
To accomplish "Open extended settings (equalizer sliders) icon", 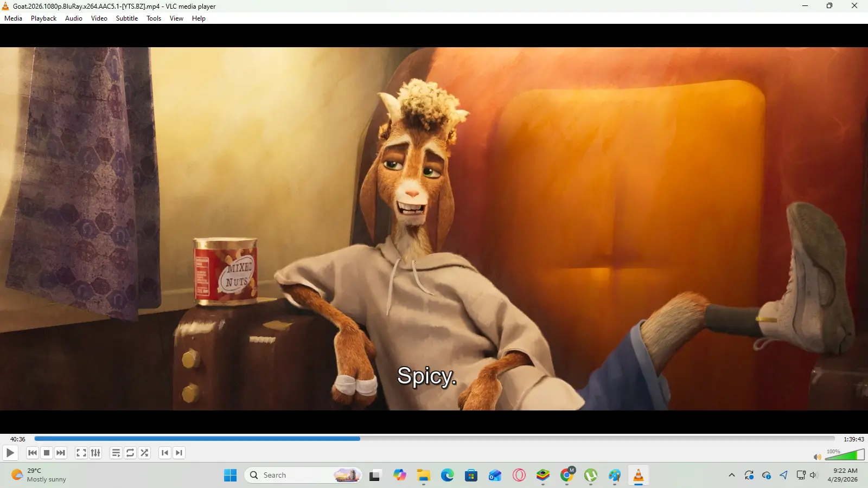I will click(x=95, y=453).
